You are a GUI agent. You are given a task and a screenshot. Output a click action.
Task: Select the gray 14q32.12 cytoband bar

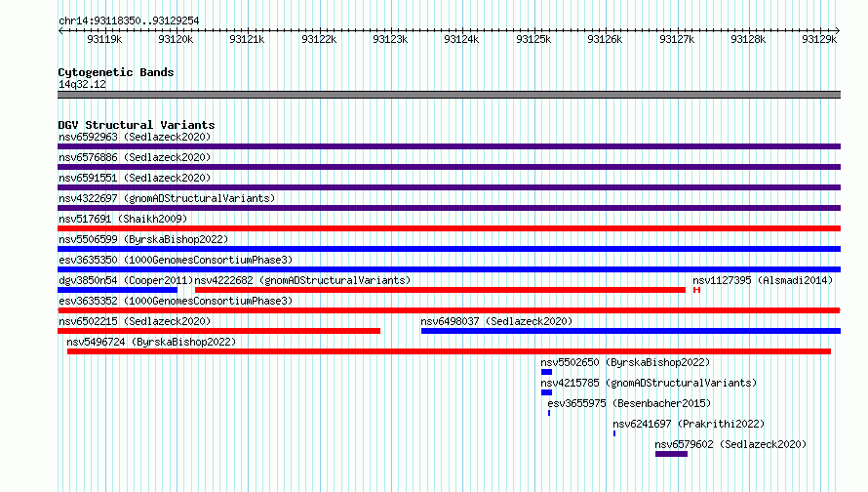pos(449,95)
